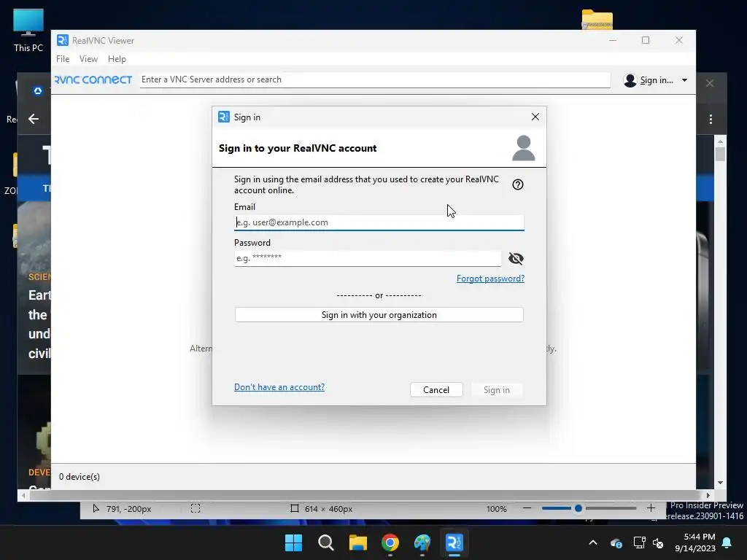Open taskbar Search icon
747x560 pixels.
pyautogui.click(x=326, y=542)
